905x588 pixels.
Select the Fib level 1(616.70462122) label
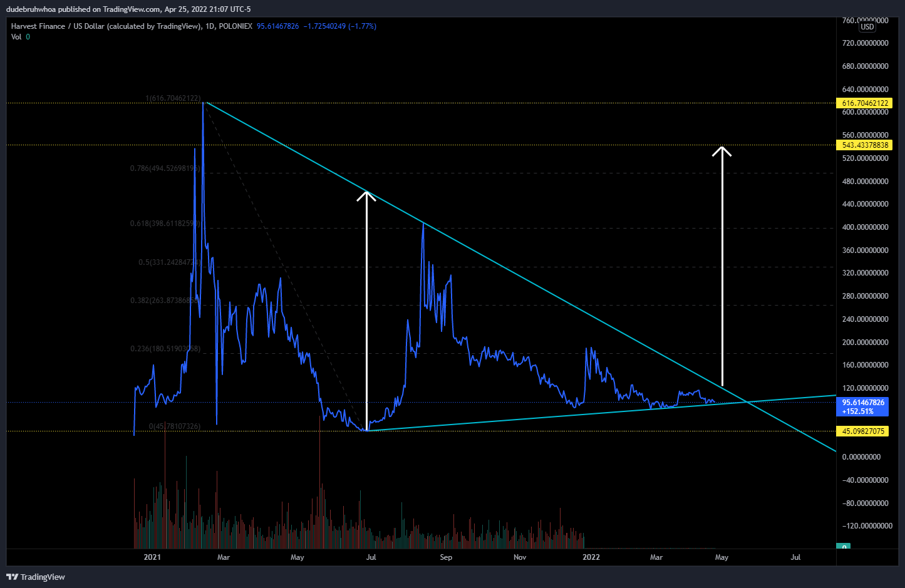[x=173, y=98]
